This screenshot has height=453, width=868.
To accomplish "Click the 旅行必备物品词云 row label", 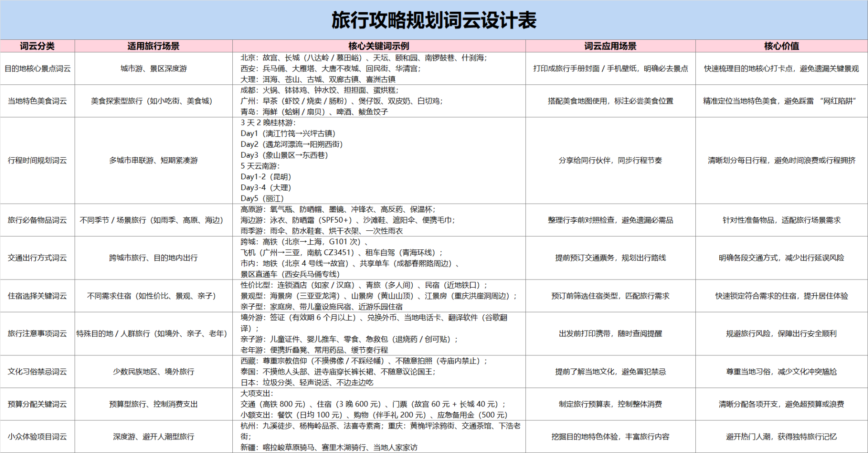I will point(38,220).
